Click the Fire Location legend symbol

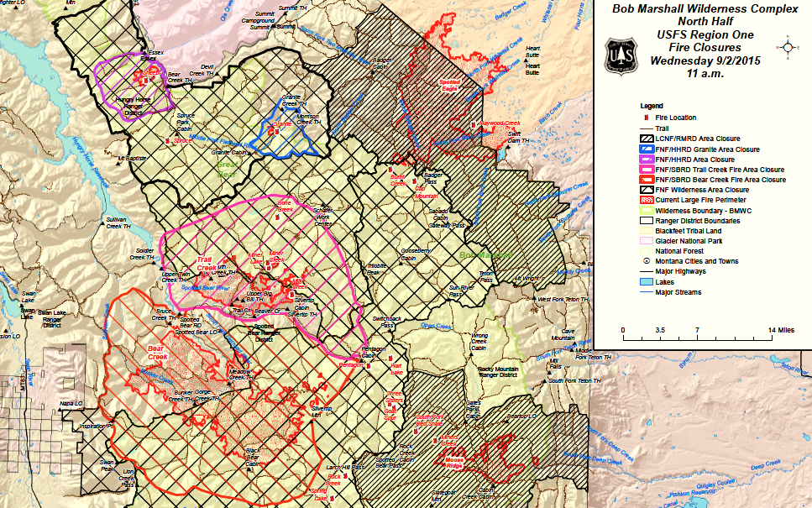[646, 117]
